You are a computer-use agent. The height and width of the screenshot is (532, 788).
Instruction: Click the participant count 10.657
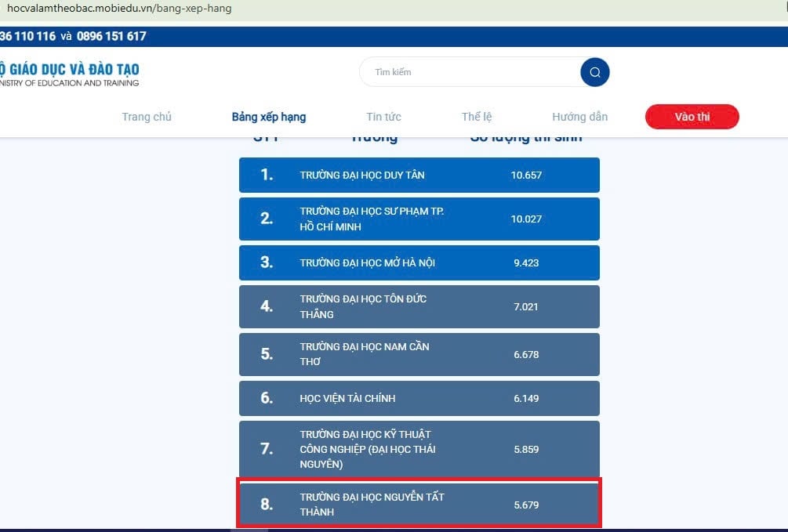pos(526,176)
